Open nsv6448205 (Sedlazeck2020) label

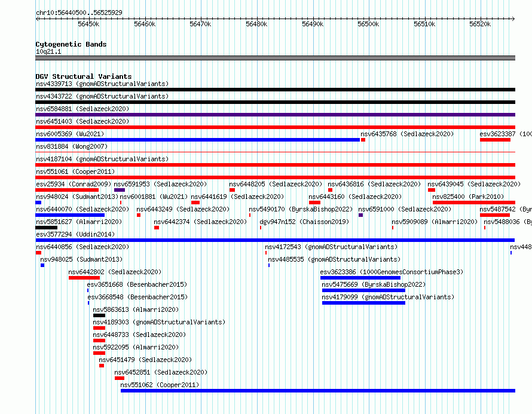coord(276,184)
